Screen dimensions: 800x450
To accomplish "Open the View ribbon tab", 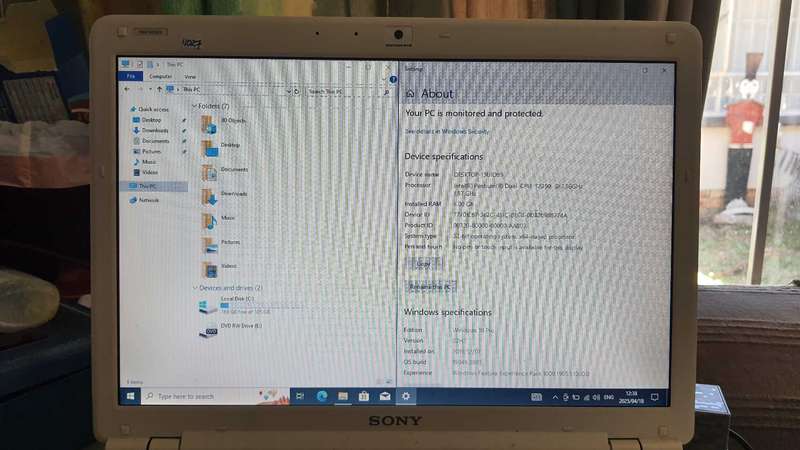I will click(190, 77).
